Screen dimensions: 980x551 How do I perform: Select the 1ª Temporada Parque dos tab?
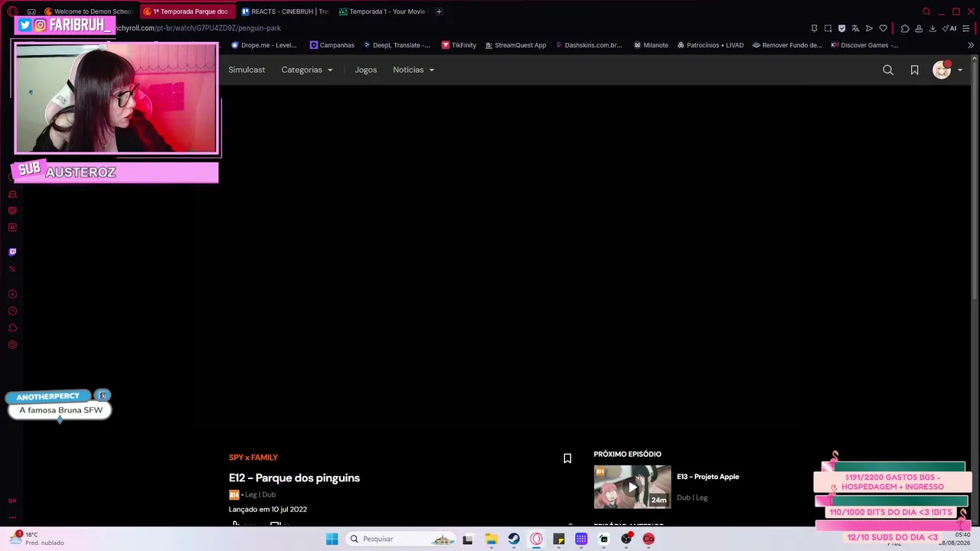point(187,11)
